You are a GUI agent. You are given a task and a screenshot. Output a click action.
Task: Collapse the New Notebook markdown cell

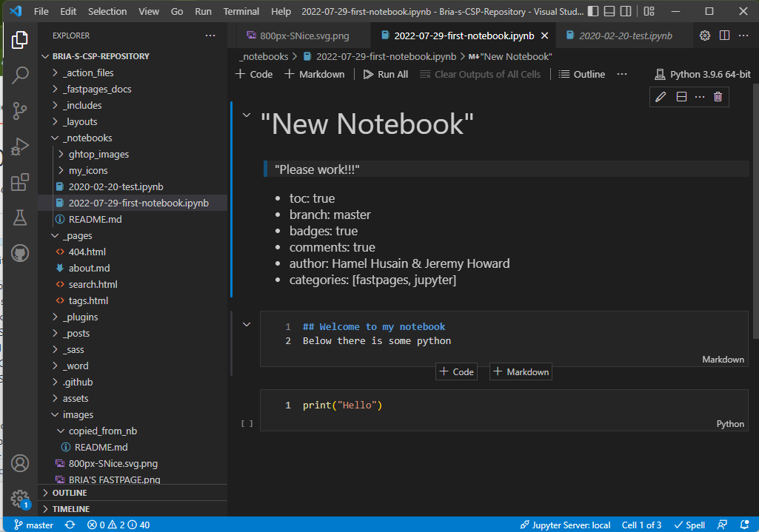click(x=247, y=116)
